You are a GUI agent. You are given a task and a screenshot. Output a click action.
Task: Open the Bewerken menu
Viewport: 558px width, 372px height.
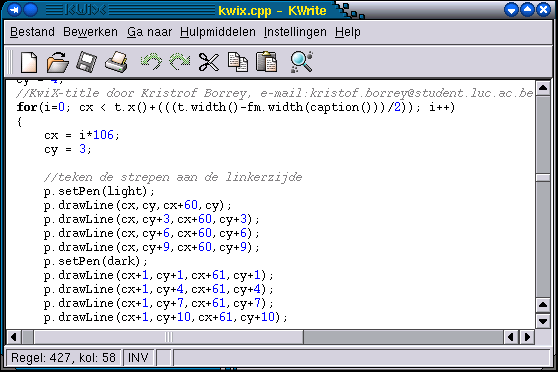(90, 32)
